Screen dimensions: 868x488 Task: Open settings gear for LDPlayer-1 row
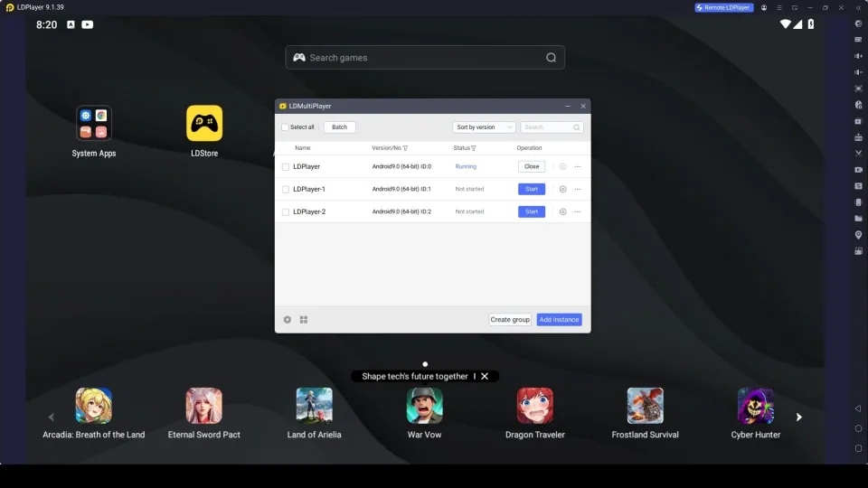[562, 189]
